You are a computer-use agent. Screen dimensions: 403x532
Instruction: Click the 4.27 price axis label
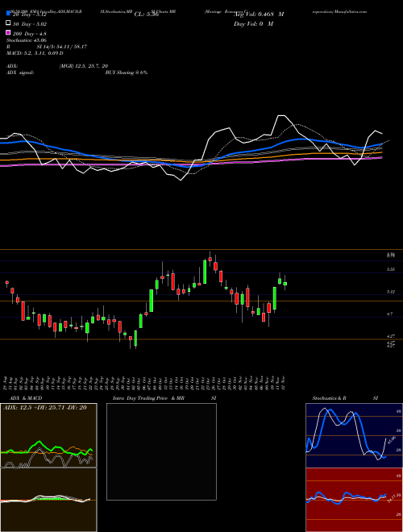click(x=390, y=336)
